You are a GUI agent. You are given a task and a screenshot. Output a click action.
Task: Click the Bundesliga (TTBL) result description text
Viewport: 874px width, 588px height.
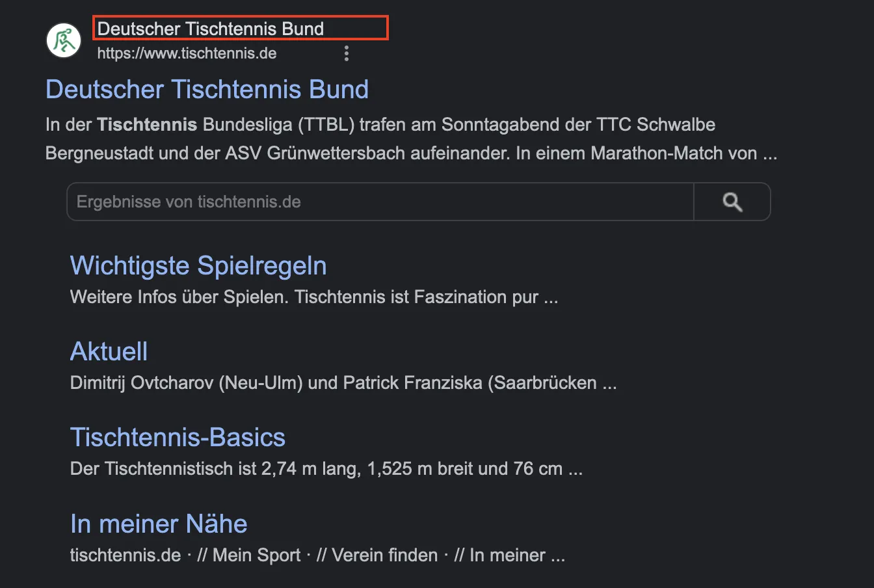(x=412, y=139)
